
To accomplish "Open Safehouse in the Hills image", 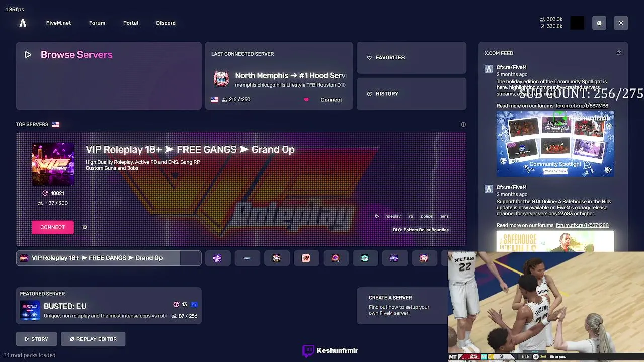I will coord(555,241).
